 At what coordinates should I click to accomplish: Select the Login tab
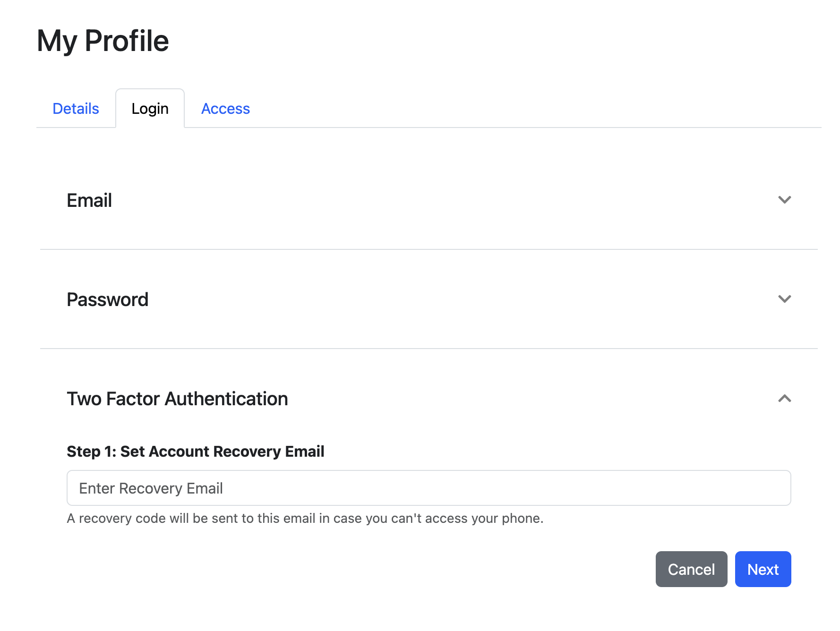(x=150, y=109)
